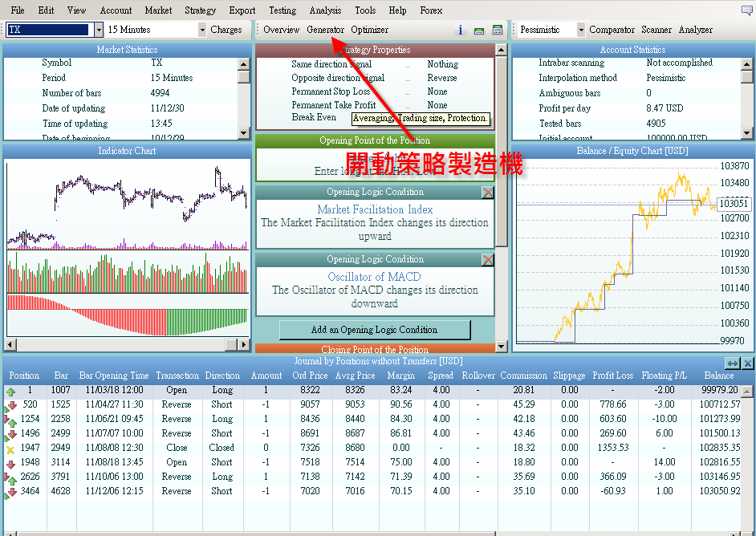Open the Edit menu

point(46,10)
